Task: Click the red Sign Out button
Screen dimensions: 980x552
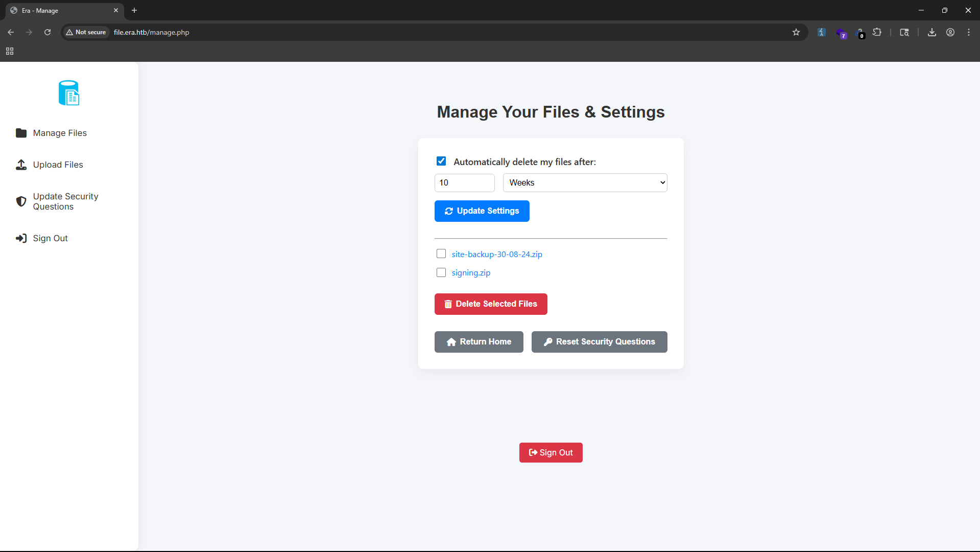Action: pos(551,453)
